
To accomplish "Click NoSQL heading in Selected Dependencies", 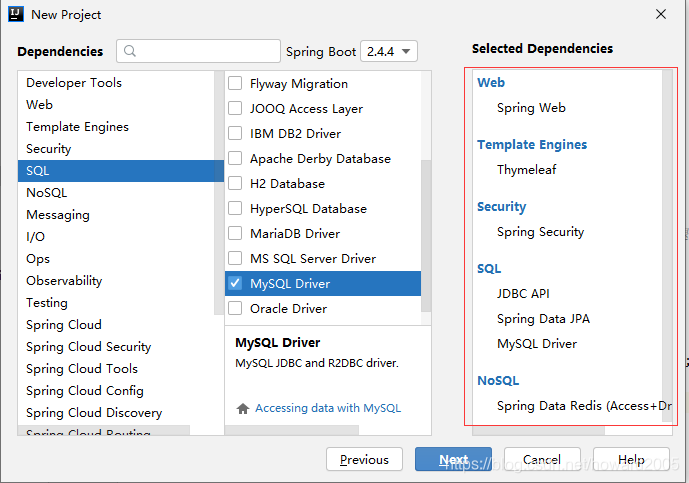I will [x=498, y=381].
